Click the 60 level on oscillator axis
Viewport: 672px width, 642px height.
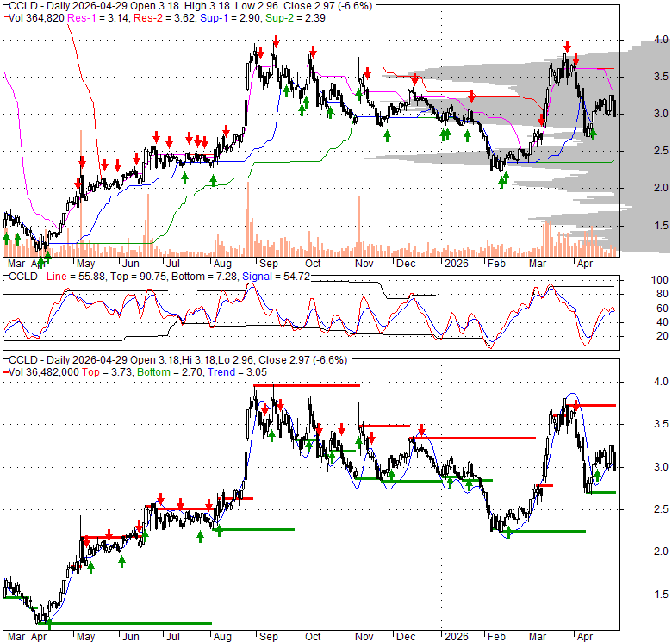[x=663, y=309]
